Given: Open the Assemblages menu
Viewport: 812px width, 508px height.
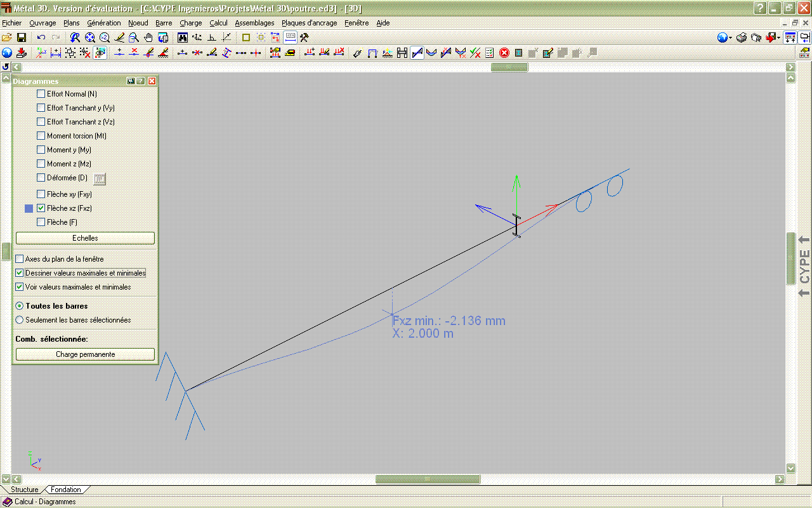Looking at the screenshot, I should [x=254, y=23].
